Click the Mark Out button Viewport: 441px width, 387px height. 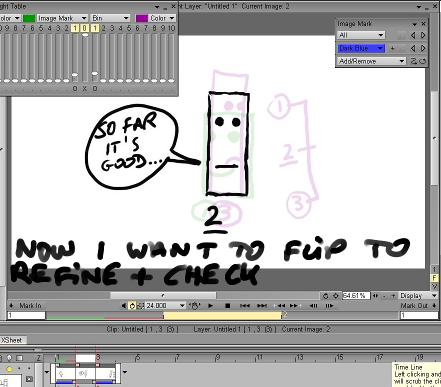coord(419,305)
